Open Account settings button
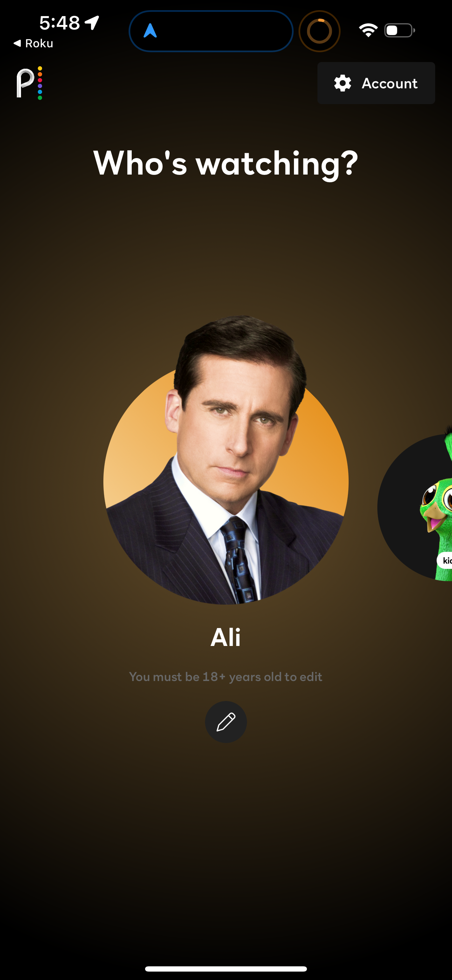Image resolution: width=452 pixels, height=980 pixels. (376, 83)
